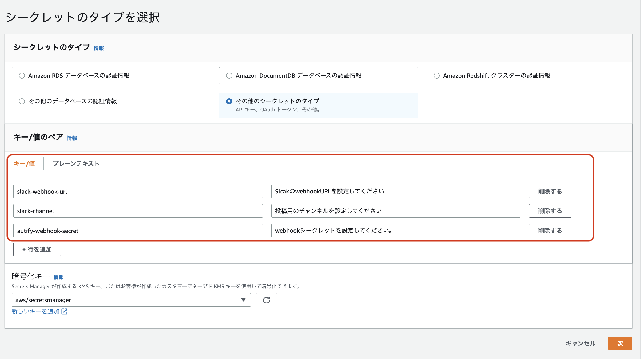Switch to the キー/値 tab
The width and height of the screenshot is (644, 359).
click(x=25, y=163)
